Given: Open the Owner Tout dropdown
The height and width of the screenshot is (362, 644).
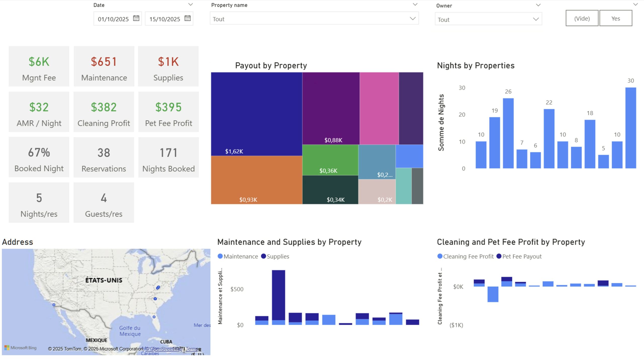Looking at the screenshot, I should tap(488, 19).
